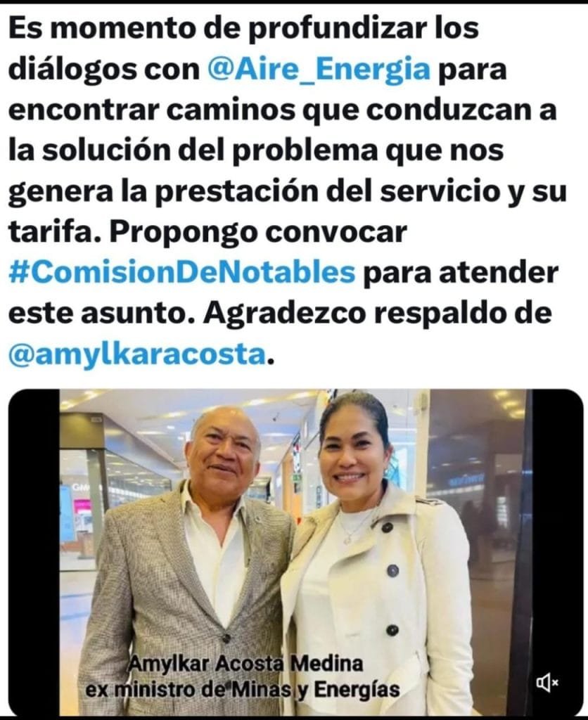Click 'la solución del problema que nos' line
The image size is (588, 720).
[x=256, y=150]
